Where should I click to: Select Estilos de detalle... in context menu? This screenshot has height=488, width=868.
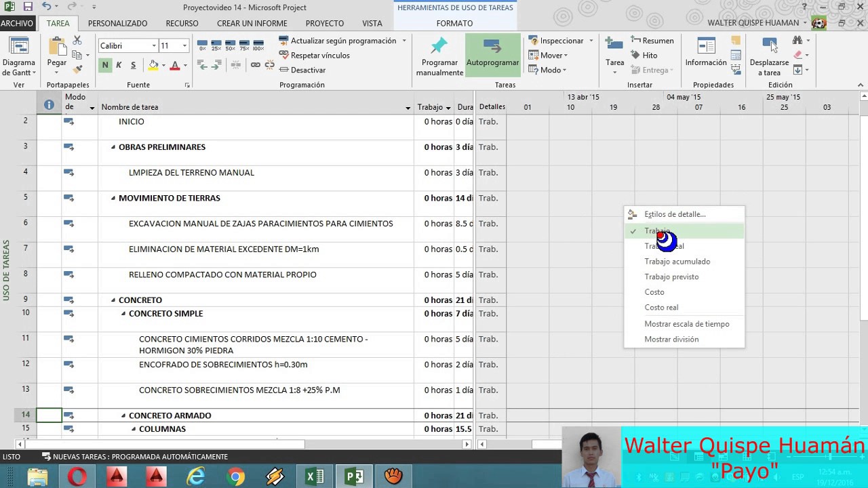[684, 214]
